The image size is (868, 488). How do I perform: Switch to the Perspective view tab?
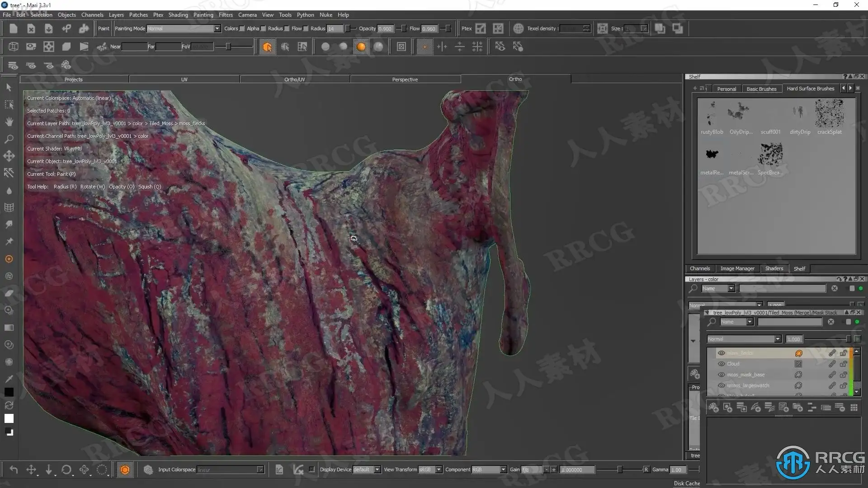coord(405,79)
